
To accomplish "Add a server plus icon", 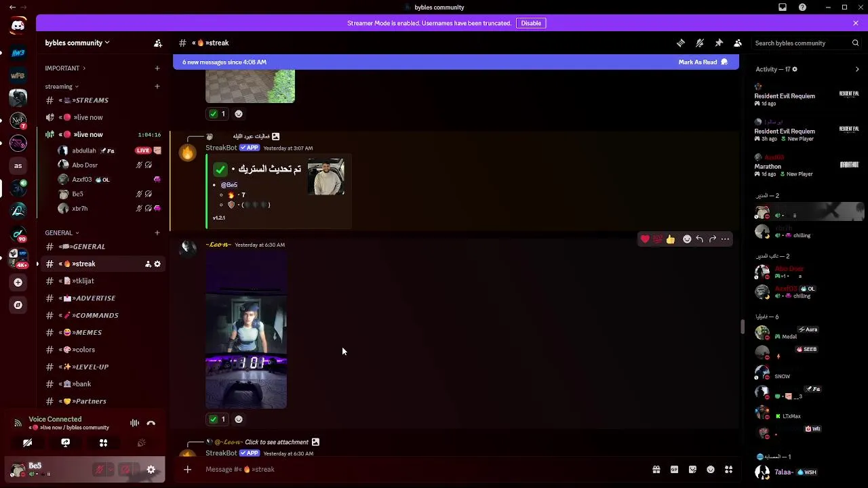I will 18,282.
